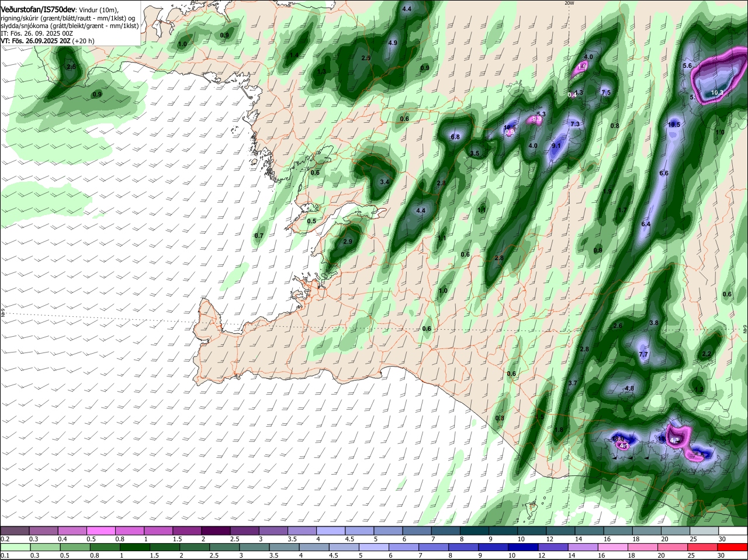Select dark purple 0.2 swatch in upper legend

15,530
